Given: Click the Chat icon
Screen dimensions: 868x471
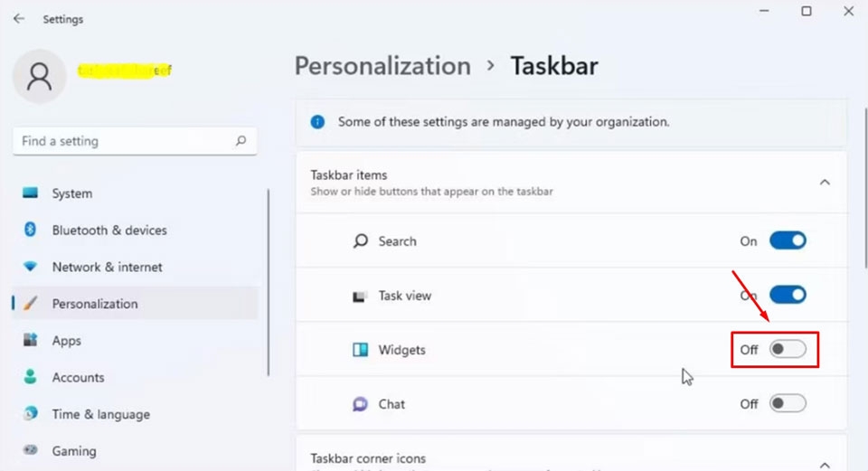Looking at the screenshot, I should pos(361,404).
